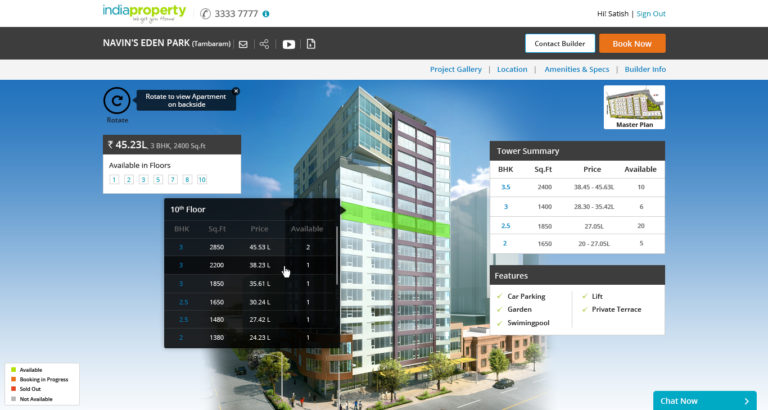The width and height of the screenshot is (768, 410).
Task: Select floor 7 in Available in Floors
Action: tap(172, 180)
